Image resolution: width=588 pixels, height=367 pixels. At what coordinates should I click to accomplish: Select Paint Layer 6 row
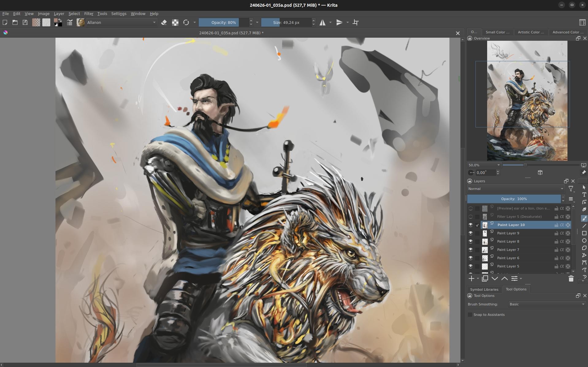coord(526,258)
